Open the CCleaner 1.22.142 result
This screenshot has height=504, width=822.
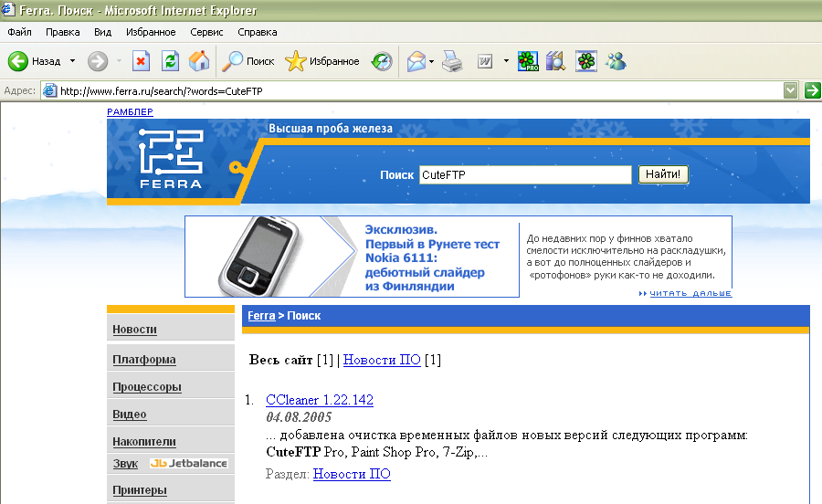pyautogui.click(x=320, y=400)
